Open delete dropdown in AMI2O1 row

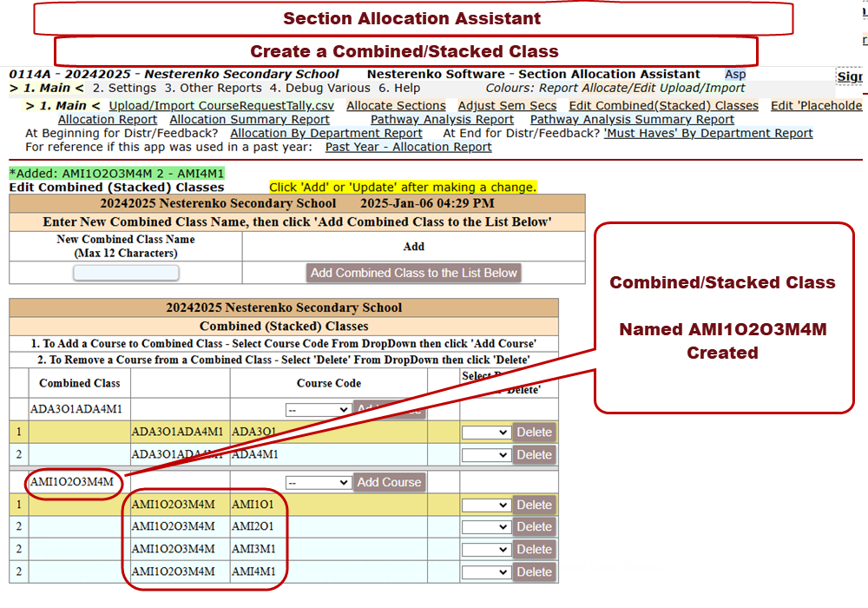point(485,527)
